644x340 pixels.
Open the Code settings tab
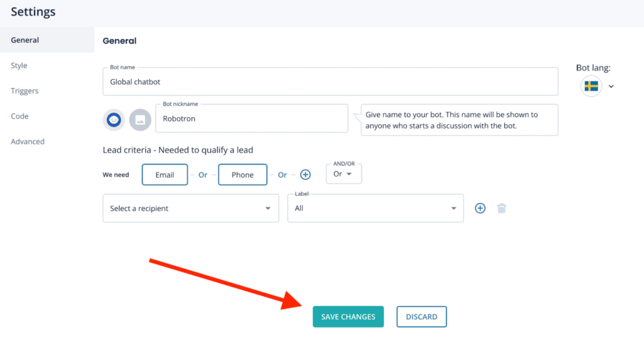(x=19, y=116)
